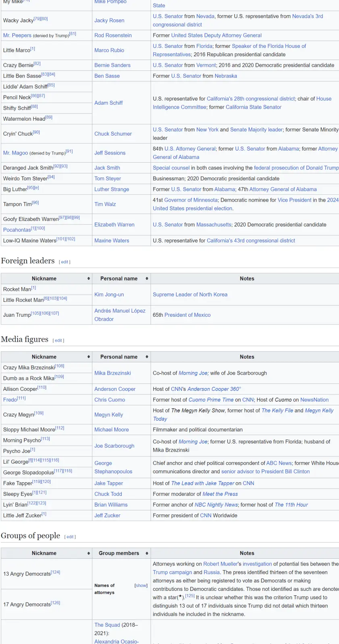Sort Foreign leaders table by Personal name
This screenshot has height=644, width=339.
point(147,279)
